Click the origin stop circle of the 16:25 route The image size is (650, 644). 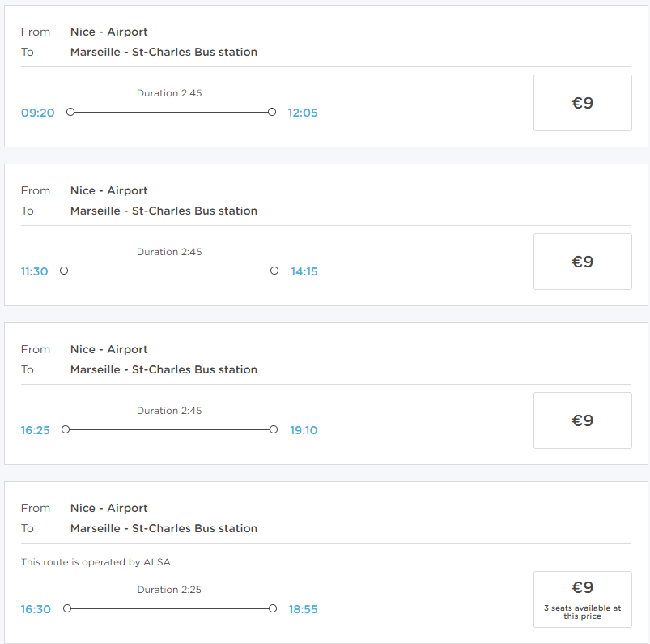(x=66, y=429)
